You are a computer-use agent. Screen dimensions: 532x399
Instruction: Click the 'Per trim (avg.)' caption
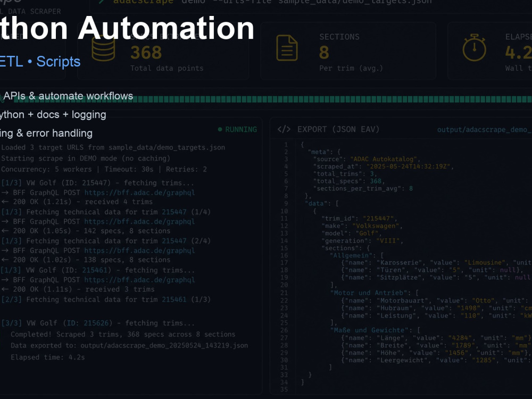tap(351, 68)
